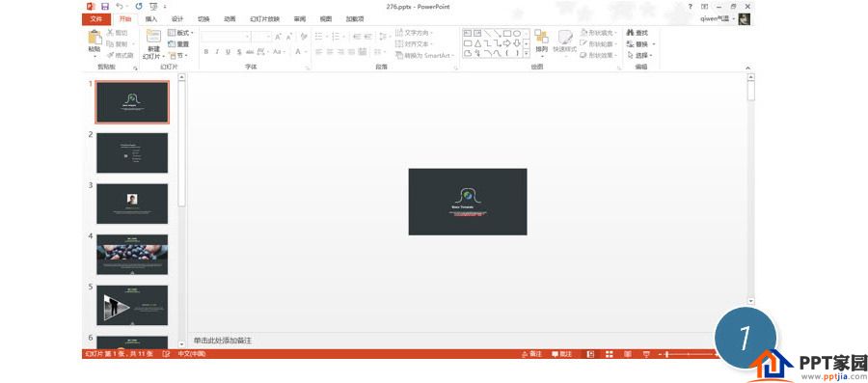868x383 pixels.
Task: Align text left icon
Action: coord(319,51)
